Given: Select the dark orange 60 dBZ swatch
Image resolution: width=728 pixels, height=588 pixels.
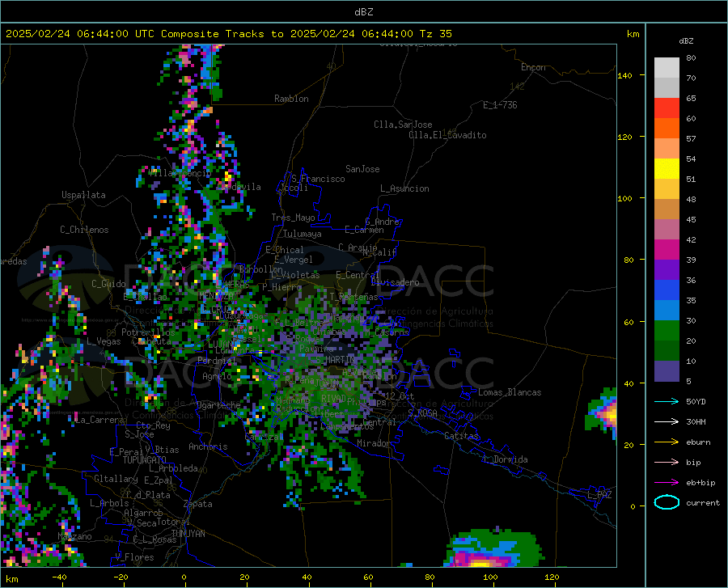Looking at the screenshot, I should coord(667,128).
